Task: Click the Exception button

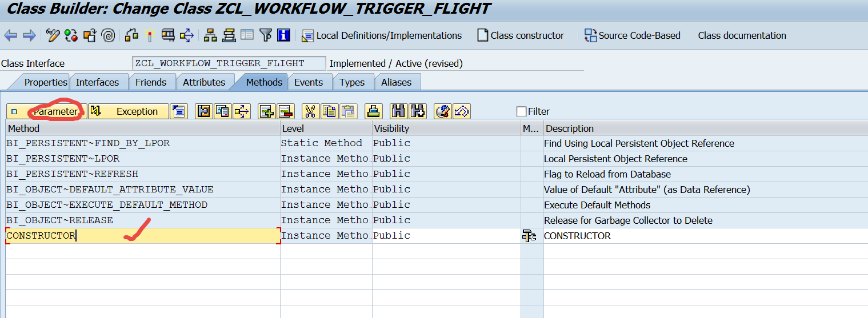Action: [x=129, y=111]
